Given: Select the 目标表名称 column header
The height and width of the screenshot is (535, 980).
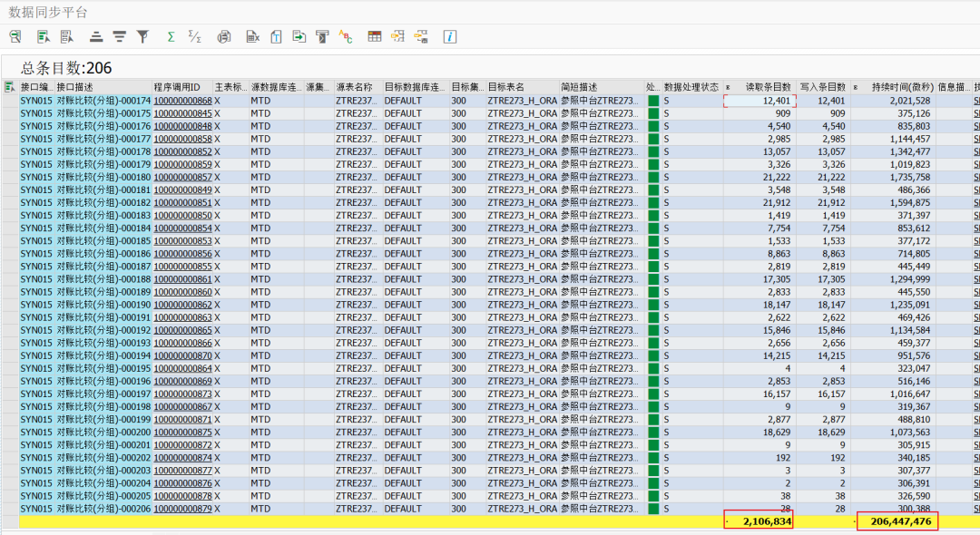Looking at the screenshot, I should coord(523,87).
